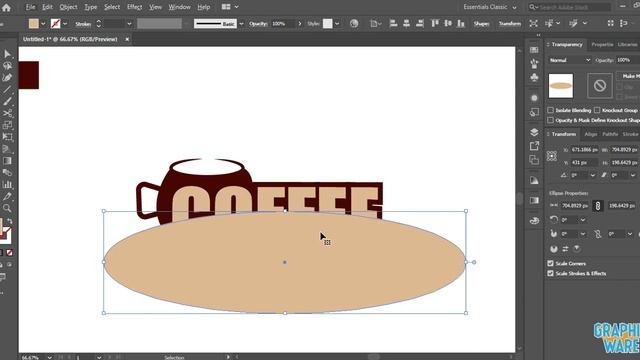This screenshot has height=360, width=640.
Task: Open the blending mode Normal dropdown
Action: pyautogui.click(x=569, y=60)
